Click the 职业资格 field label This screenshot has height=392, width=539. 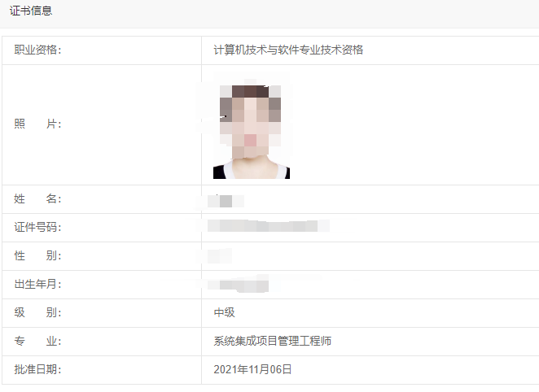(37, 50)
